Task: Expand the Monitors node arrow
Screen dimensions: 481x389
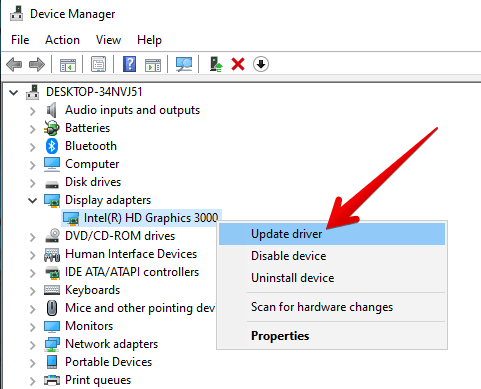Action: pyautogui.click(x=32, y=327)
